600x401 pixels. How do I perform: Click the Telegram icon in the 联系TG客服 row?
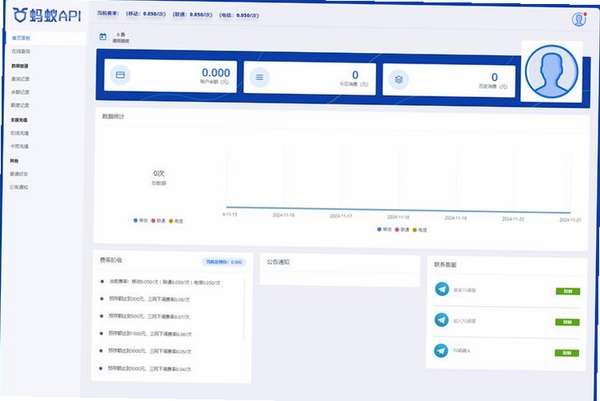click(x=442, y=289)
